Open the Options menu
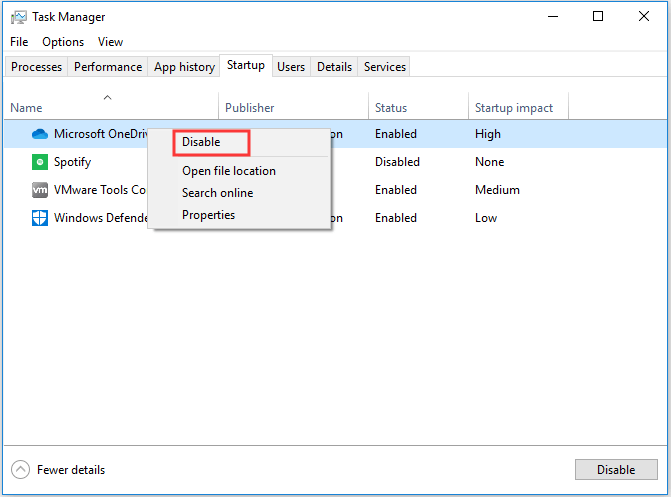This screenshot has width=671, height=497. click(x=63, y=42)
